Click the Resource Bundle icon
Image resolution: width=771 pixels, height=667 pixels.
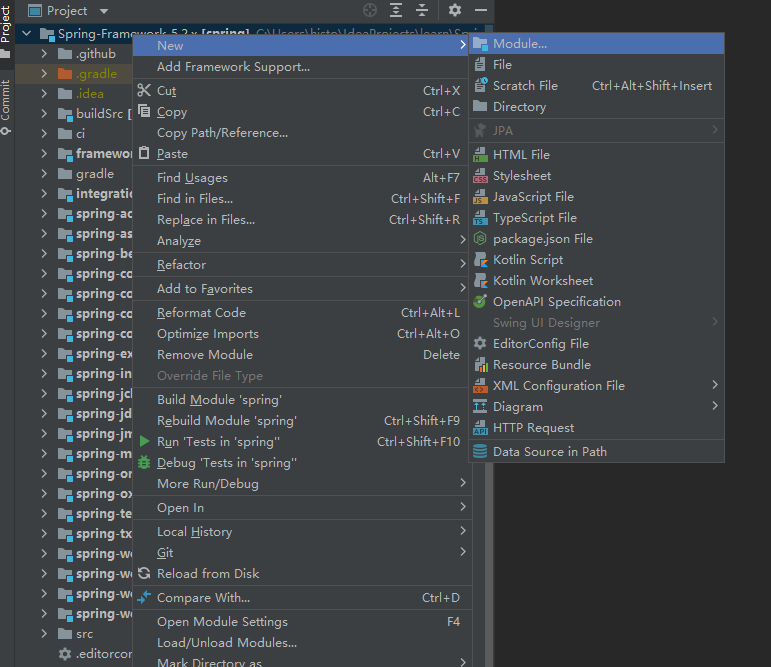click(480, 364)
